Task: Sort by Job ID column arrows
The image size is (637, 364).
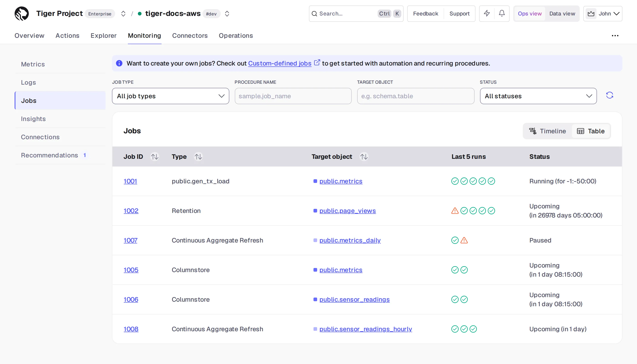Action: 154,157
